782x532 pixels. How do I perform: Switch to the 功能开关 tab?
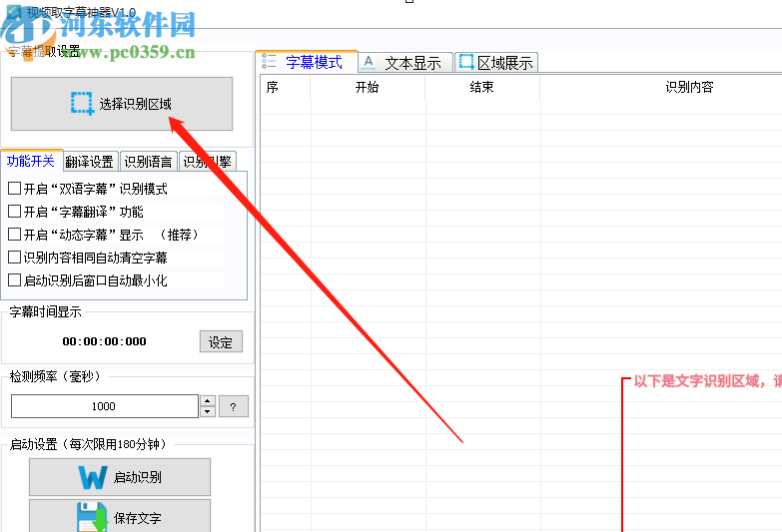31,161
